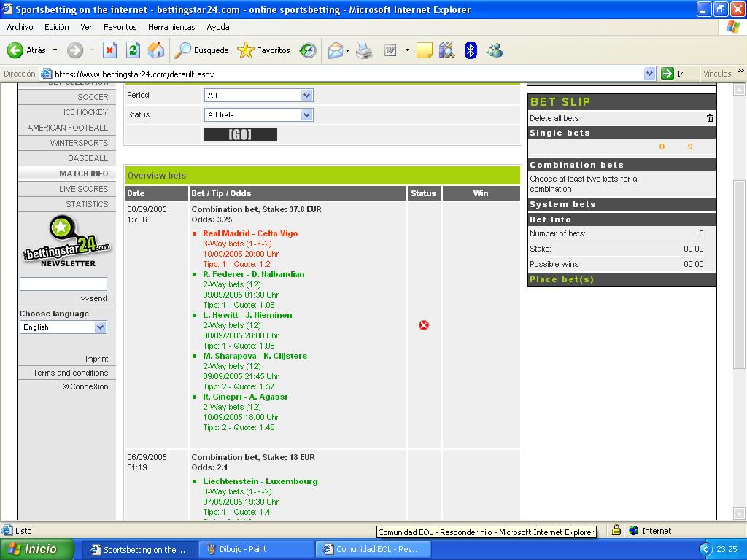Click the security padlock status icon
The height and width of the screenshot is (560, 747).
[616, 530]
